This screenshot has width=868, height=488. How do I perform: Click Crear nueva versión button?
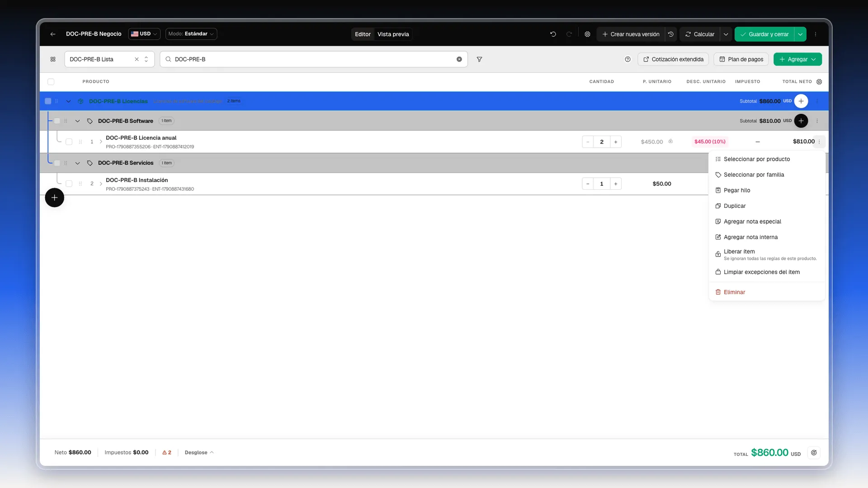coord(631,34)
